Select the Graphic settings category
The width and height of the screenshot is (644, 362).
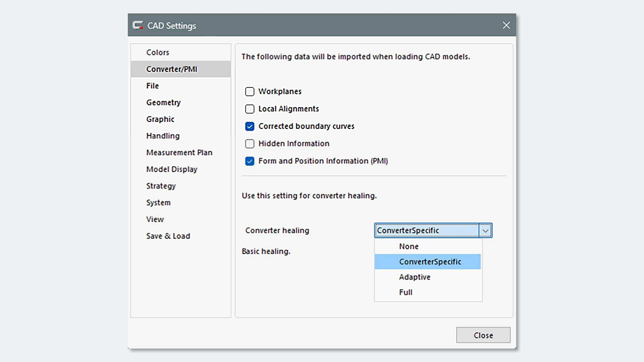(x=160, y=119)
